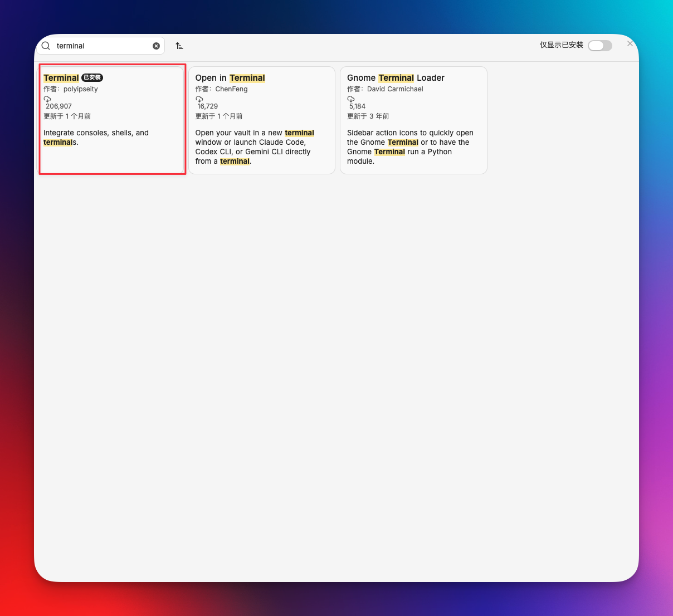The image size is (673, 616).
Task: Click the 206,907 download count
Action: (x=58, y=106)
